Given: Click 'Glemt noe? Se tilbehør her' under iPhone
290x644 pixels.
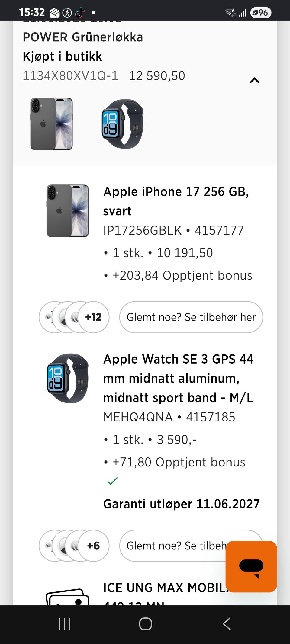Looking at the screenshot, I should (191, 317).
